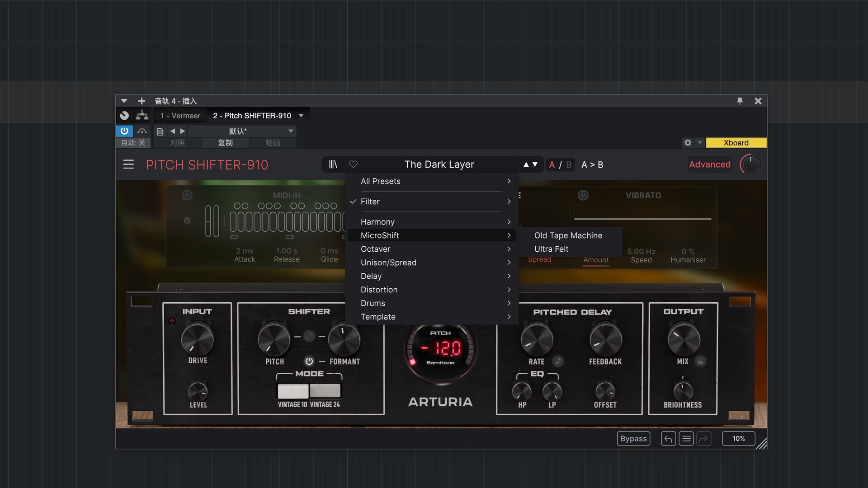
Task: Toggle the Formant power switch
Action: coord(309,361)
